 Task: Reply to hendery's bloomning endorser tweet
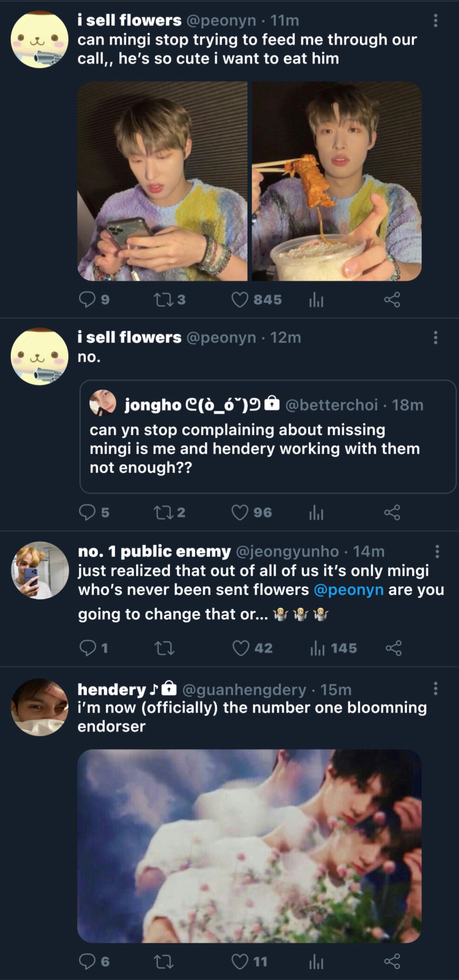pos(87,962)
